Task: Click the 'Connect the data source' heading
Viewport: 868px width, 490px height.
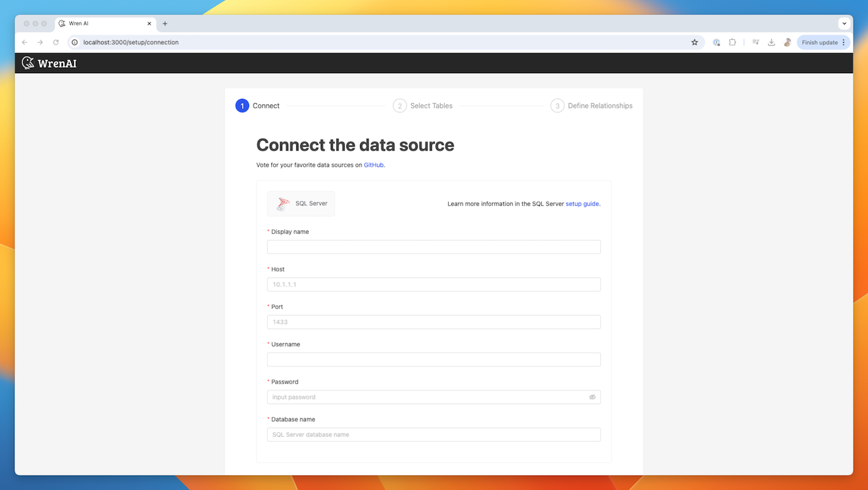Action: coord(355,145)
